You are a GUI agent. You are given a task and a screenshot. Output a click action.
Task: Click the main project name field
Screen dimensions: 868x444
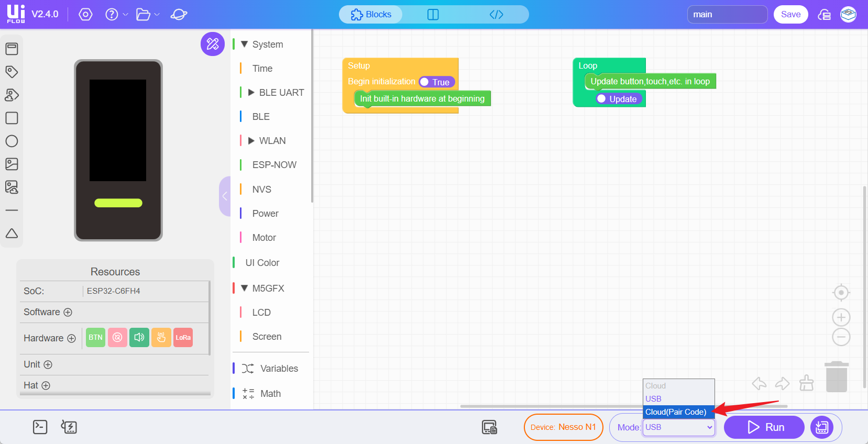point(727,15)
